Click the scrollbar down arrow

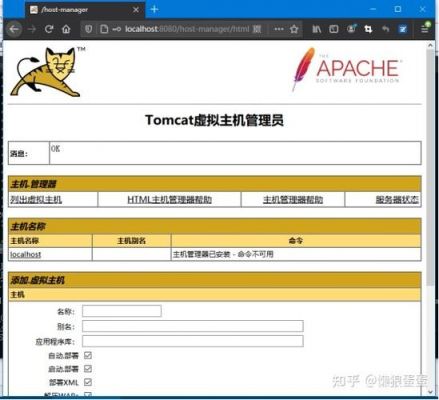point(430,392)
